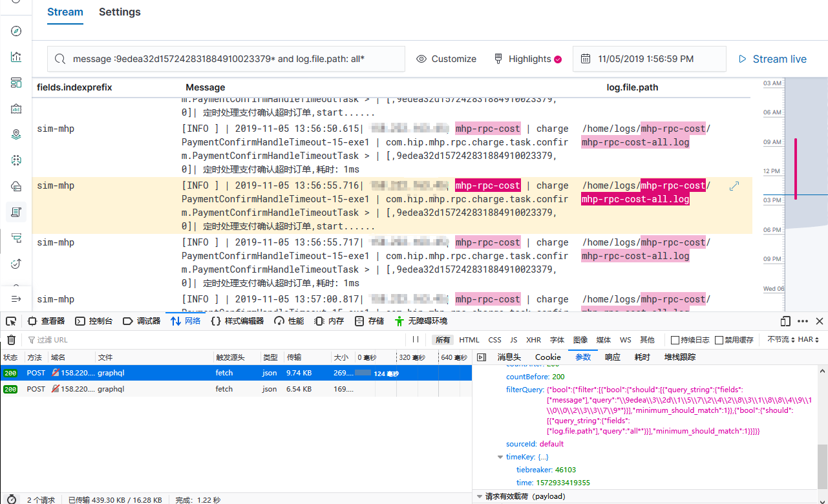
Task: Open Network (网络) devtools tab
Action: (x=186, y=321)
